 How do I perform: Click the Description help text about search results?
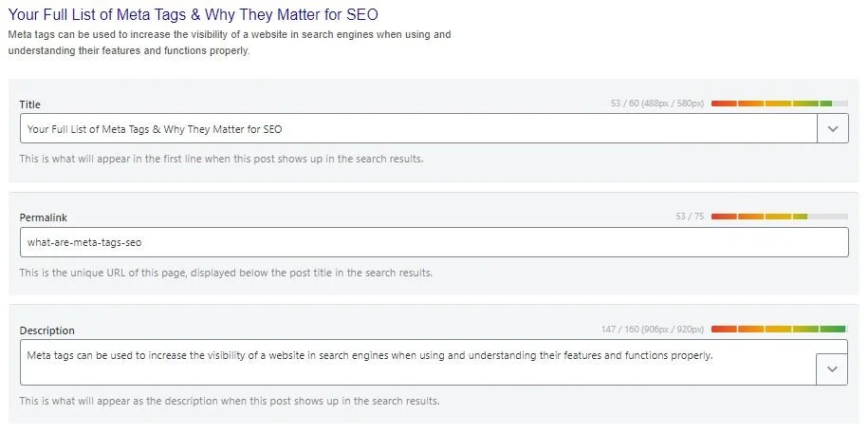(230, 400)
